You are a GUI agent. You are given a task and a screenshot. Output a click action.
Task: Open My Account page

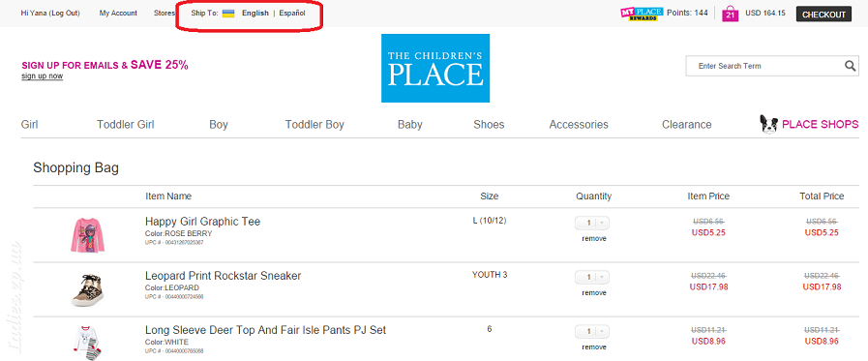(118, 14)
